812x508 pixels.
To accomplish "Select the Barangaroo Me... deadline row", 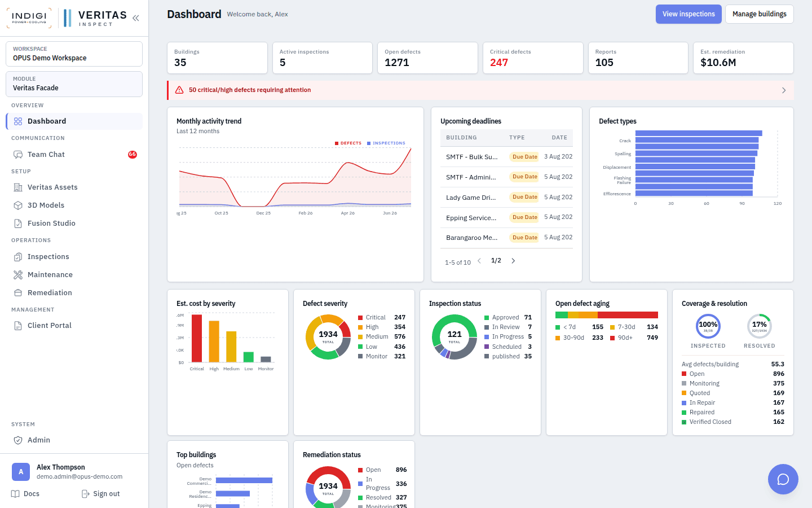I will tap(506, 238).
